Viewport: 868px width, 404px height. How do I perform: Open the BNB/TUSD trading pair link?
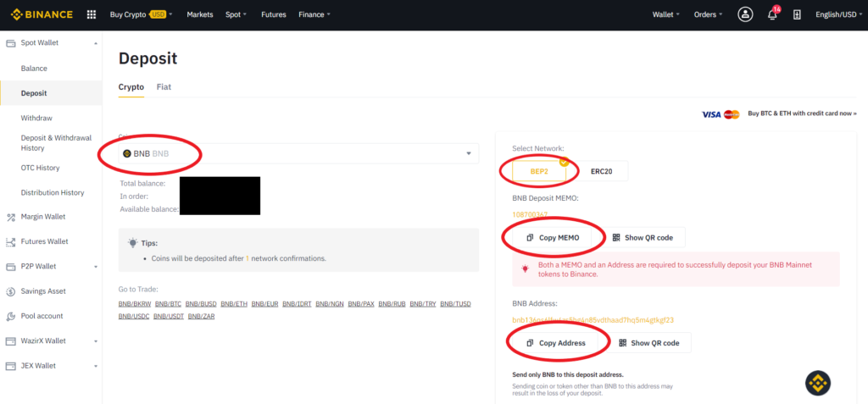(455, 304)
